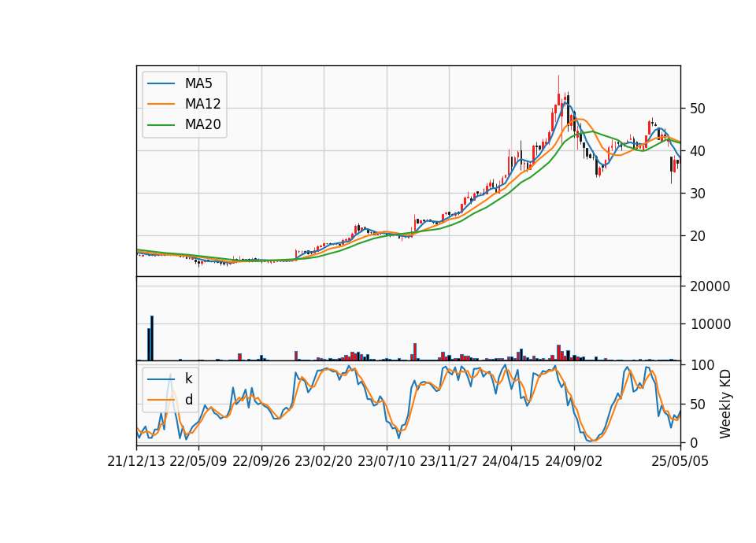756x543 pixels.
Task: Click the MA20 legend label
Action: click(x=202, y=124)
